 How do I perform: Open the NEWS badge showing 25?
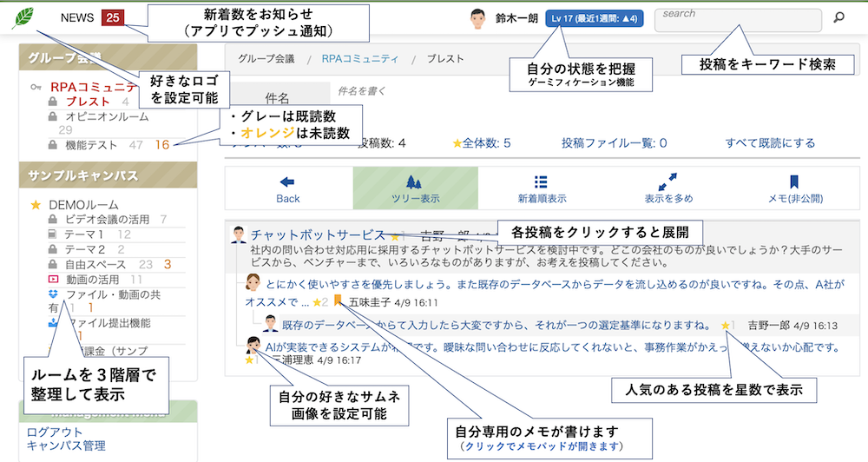click(113, 17)
